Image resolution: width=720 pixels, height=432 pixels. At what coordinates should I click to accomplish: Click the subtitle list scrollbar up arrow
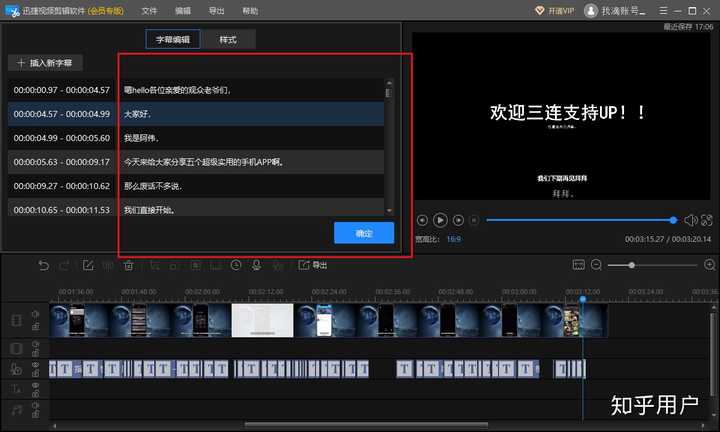click(389, 83)
